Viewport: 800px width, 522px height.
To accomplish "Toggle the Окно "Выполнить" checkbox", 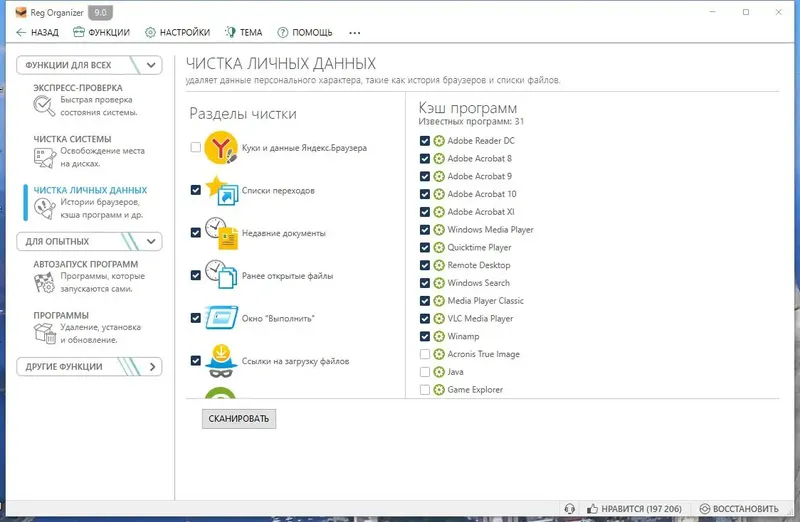I will tap(195, 318).
